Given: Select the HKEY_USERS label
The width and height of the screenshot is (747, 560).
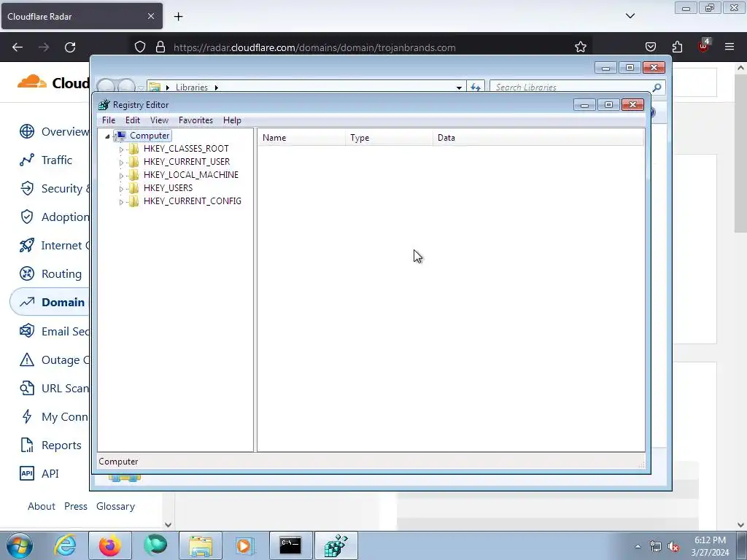Looking at the screenshot, I should (168, 188).
